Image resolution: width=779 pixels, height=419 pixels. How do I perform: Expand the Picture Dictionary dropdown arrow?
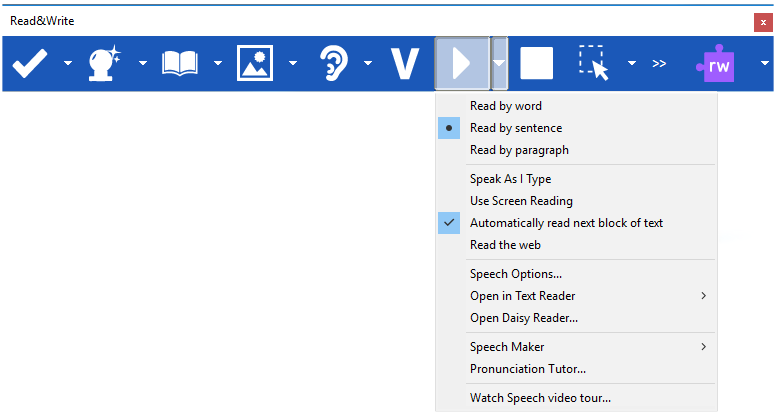click(293, 63)
